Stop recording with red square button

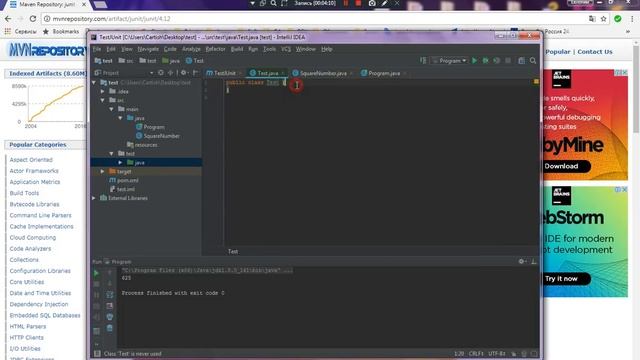pos(358,3)
